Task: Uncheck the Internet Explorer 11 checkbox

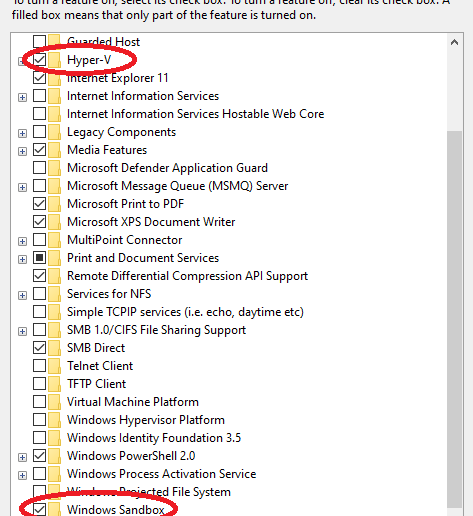Action: point(39,78)
